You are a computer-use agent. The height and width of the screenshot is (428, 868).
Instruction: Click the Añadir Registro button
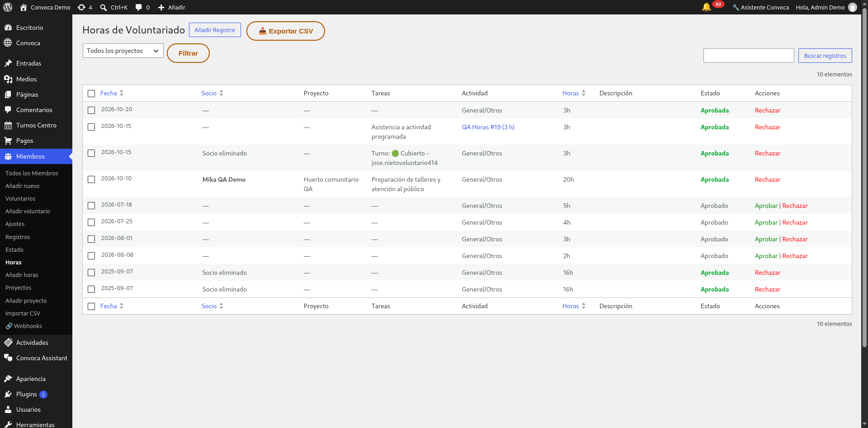215,30
